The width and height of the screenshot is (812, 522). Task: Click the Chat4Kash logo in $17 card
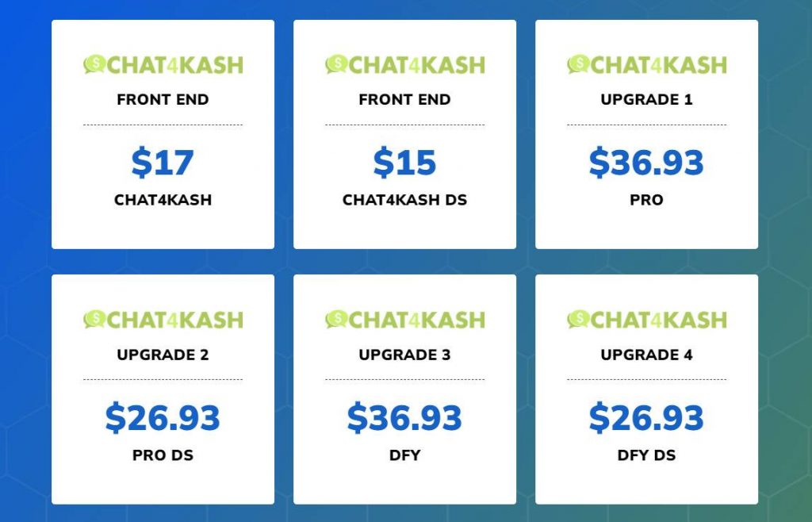point(163,65)
